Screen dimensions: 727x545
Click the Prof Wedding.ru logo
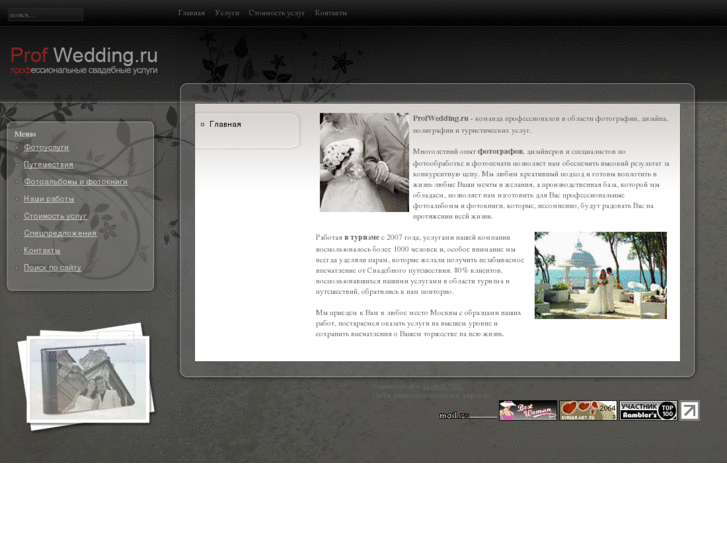point(84,60)
